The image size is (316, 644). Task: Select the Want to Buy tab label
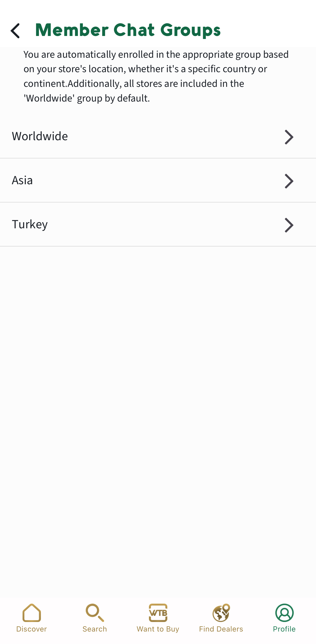158,629
